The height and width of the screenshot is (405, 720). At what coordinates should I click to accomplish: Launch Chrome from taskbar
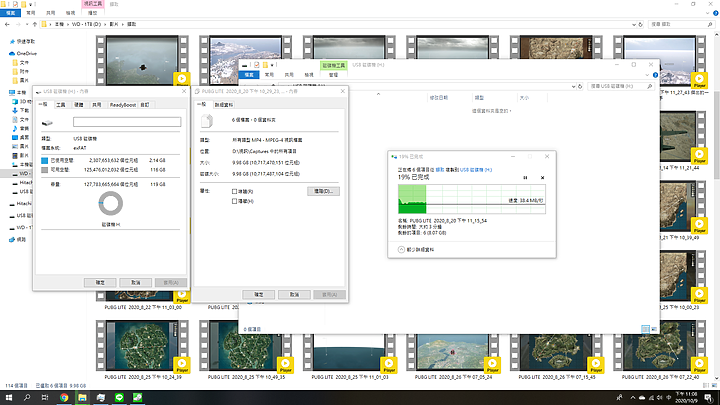click(64, 397)
